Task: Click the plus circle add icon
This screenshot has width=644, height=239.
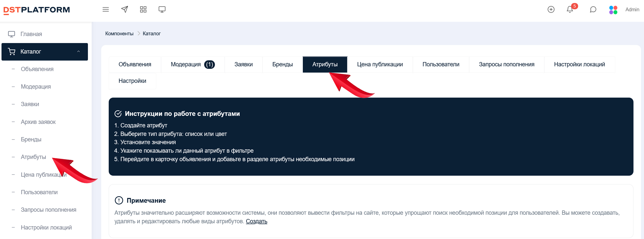Action: pos(551,10)
